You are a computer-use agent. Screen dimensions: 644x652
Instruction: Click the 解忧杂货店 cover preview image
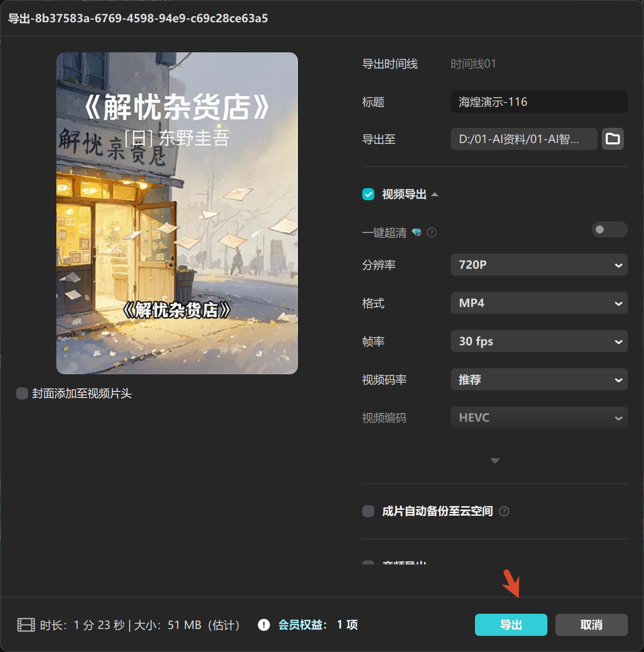click(177, 213)
